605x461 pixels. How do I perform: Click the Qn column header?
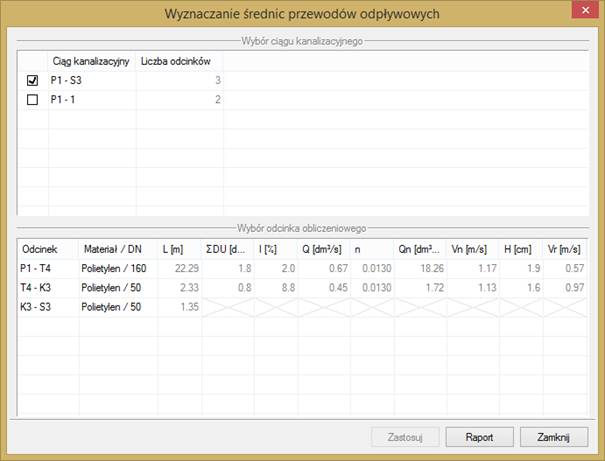[420, 249]
